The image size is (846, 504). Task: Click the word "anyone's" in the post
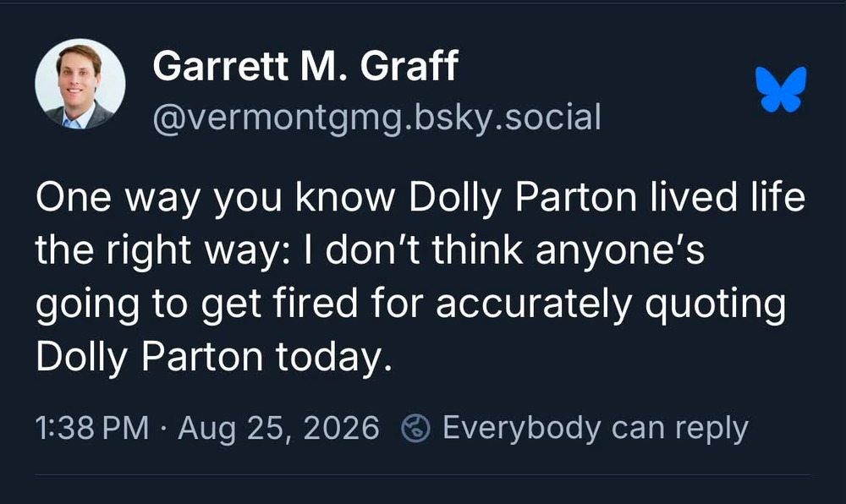click(x=620, y=252)
